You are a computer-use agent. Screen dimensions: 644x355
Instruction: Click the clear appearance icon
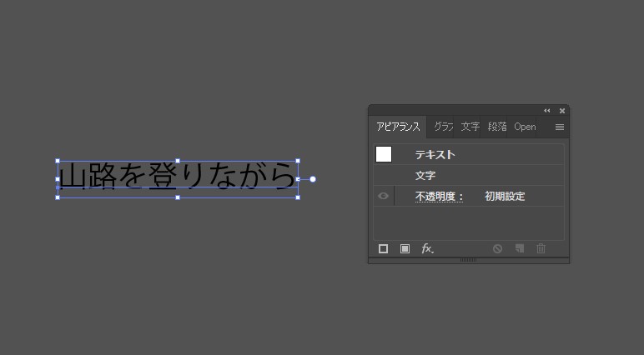[497, 248]
